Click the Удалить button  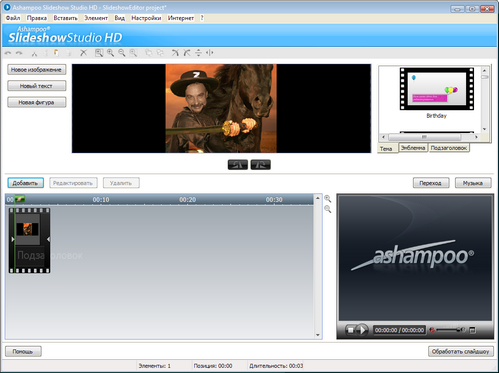pos(121,183)
